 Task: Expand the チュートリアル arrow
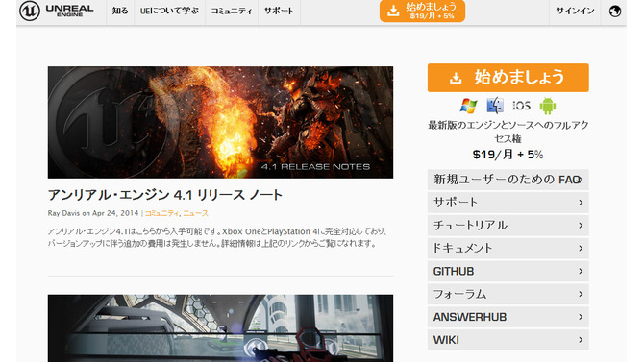click(581, 226)
